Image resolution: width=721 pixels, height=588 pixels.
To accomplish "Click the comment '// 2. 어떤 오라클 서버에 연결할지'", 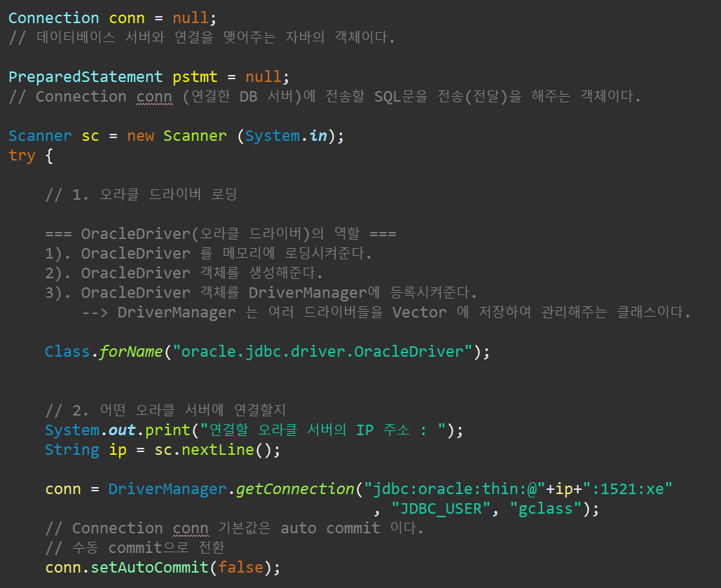I will coord(165,410).
